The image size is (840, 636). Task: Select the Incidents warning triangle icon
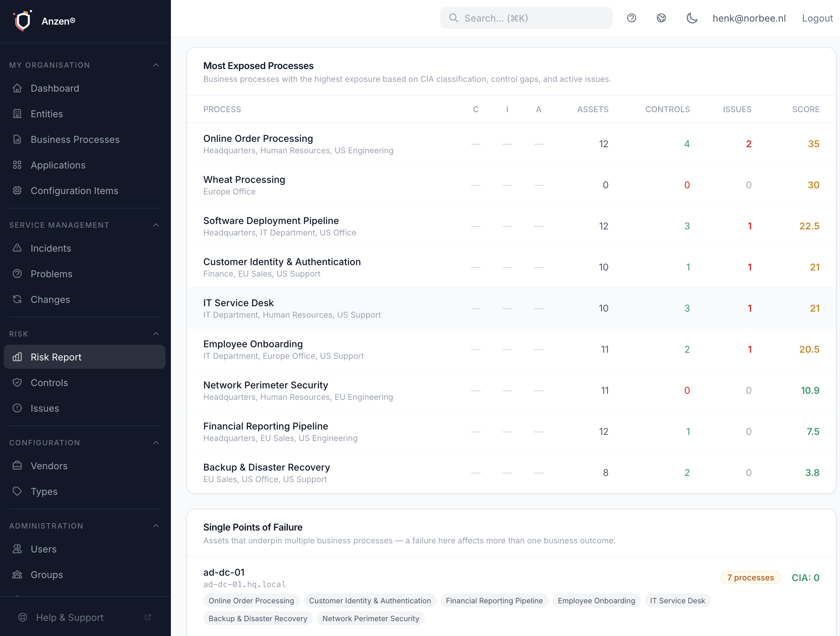click(x=18, y=248)
